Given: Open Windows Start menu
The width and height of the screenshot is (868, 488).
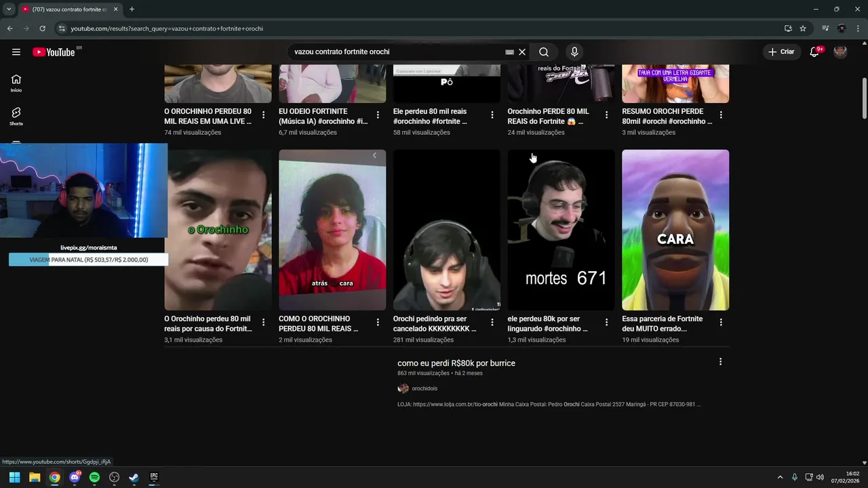Looking at the screenshot, I should click(14, 477).
